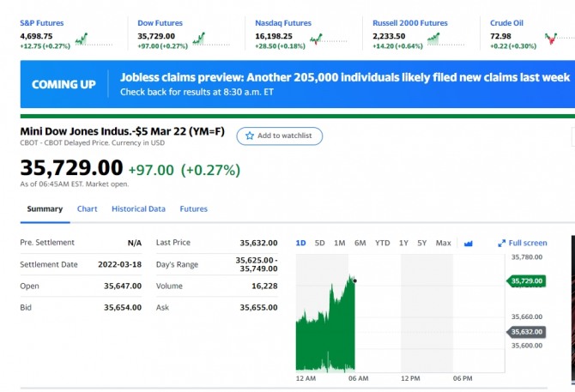
Task: Click the Full screen expand arrows icon
Action: (x=501, y=244)
